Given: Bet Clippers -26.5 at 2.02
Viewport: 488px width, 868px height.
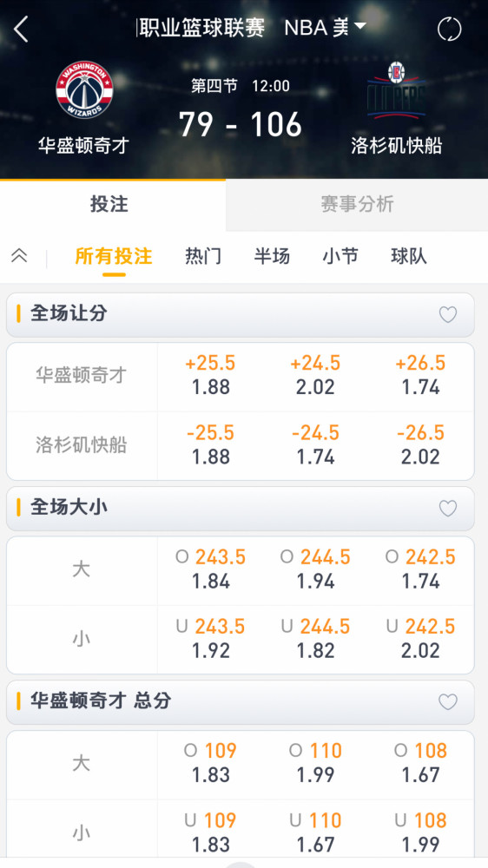Looking at the screenshot, I should pos(421,444).
